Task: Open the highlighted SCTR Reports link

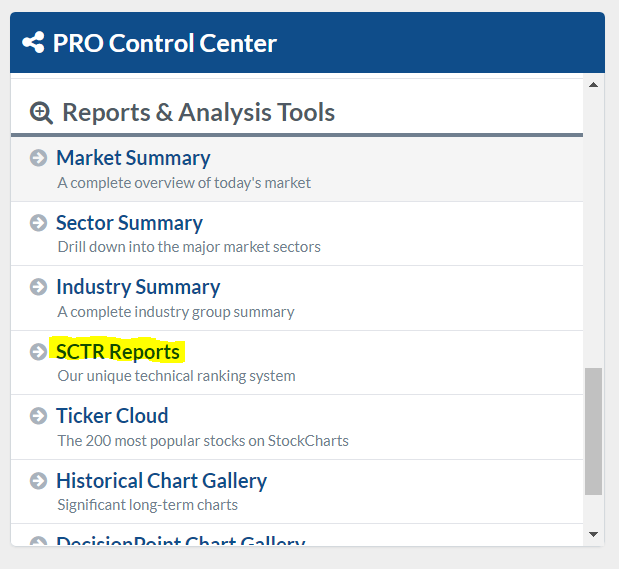Action: coord(118,352)
